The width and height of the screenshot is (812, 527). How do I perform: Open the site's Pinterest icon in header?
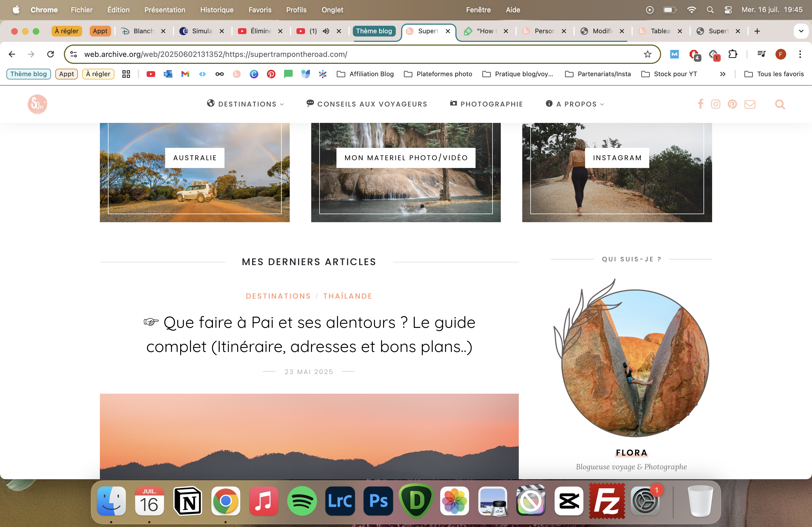point(732,104)
